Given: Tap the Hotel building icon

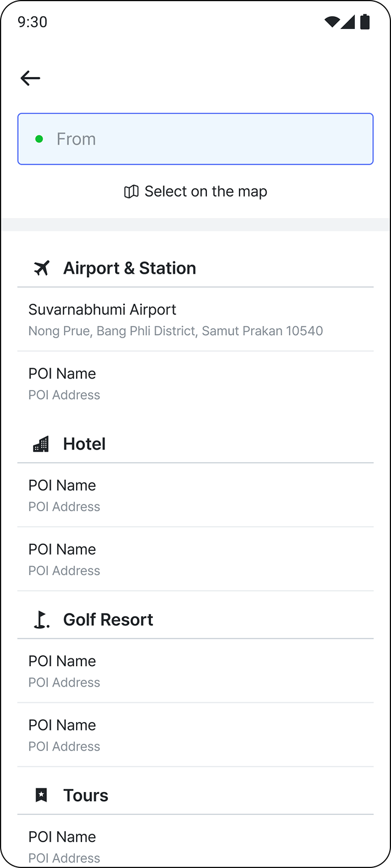Looking at the screenshot, I should 40,444.
